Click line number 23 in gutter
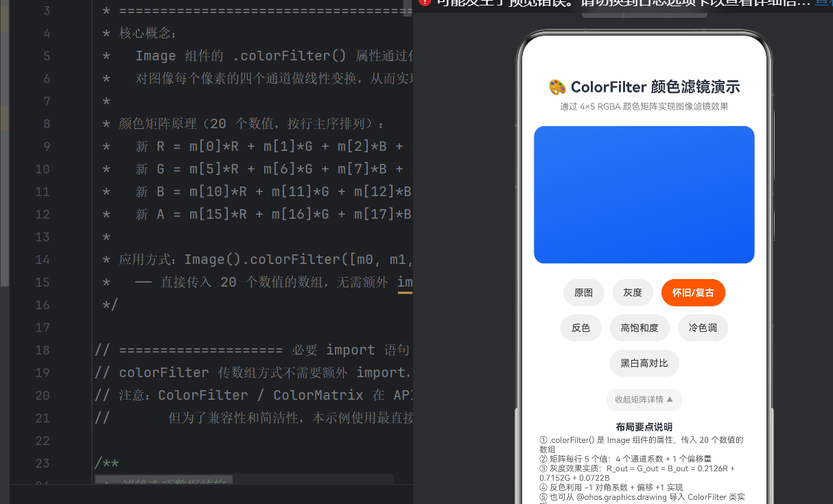This screenshot has height=504, width=833. (42, 464)
